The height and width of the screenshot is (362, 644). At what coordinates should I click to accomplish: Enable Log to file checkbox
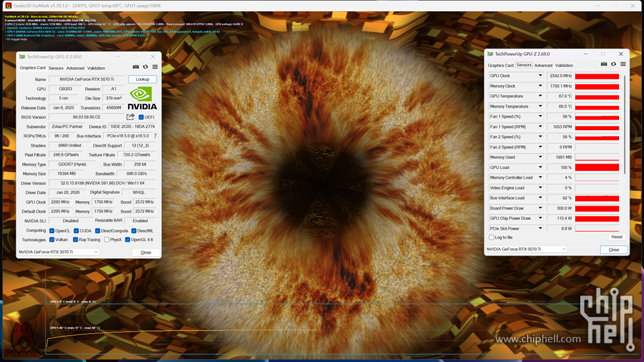coord(491,237)
